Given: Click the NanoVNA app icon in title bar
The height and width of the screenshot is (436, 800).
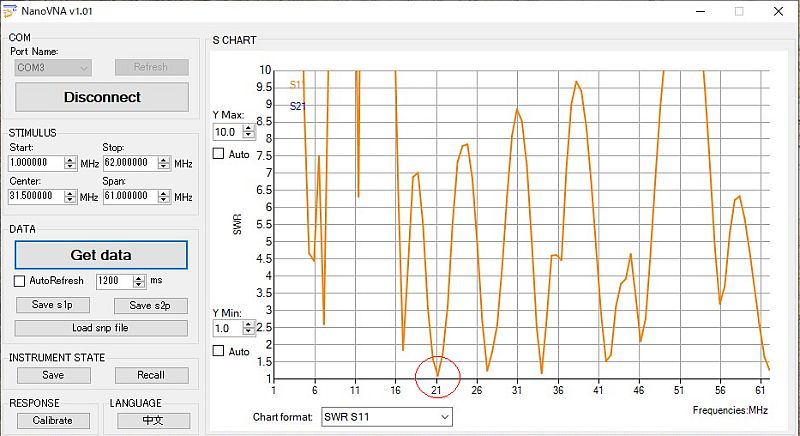Looking at the screenshot, I should tap(10, 10).
